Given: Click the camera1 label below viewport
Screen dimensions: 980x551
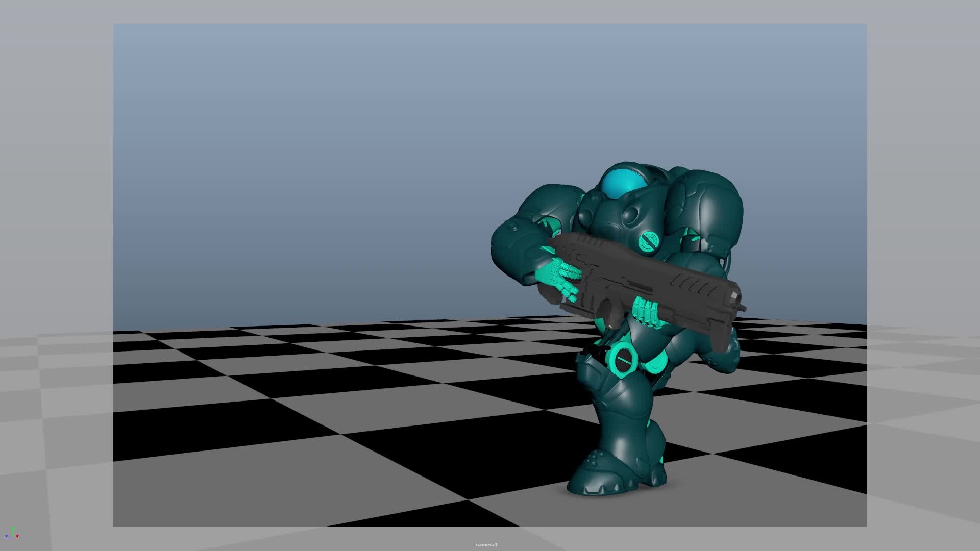Looking at the screenshot, I should click(x=486, y=545).
